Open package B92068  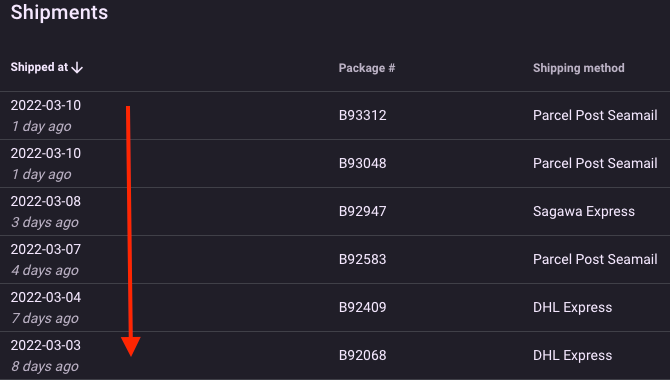[362, 355]
